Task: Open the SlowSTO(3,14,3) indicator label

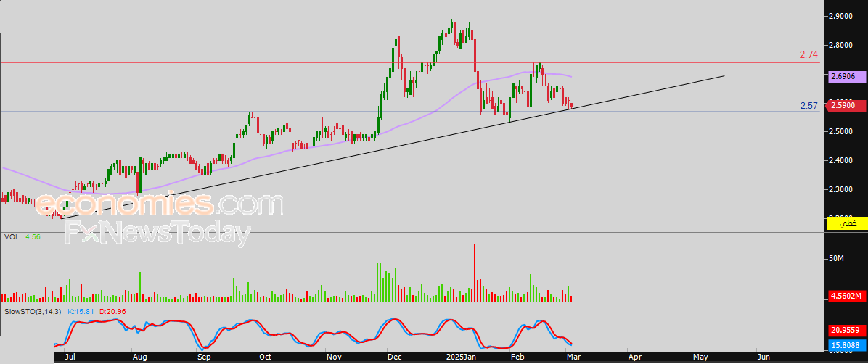Action: click(x=33, y=312)
